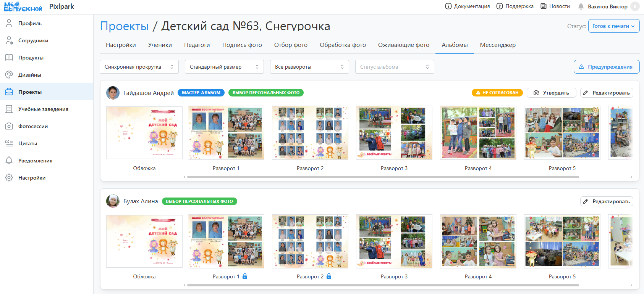644x294 pixels.
Task: Open Фотосессии camera icon in sidebar
Action: pos(9,126)
